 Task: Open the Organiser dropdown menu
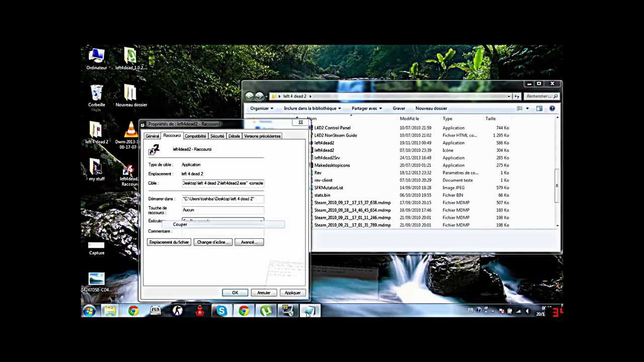click(262, 108)
